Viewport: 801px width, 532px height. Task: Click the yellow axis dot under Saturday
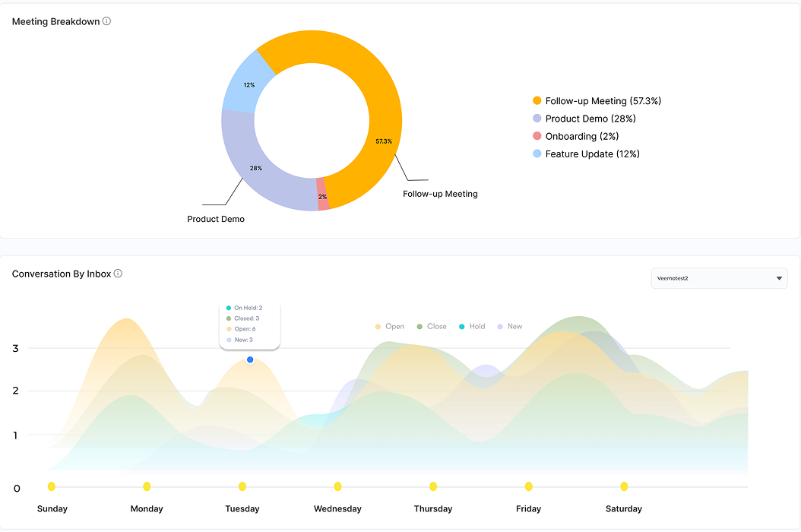[x=624, y=486]
